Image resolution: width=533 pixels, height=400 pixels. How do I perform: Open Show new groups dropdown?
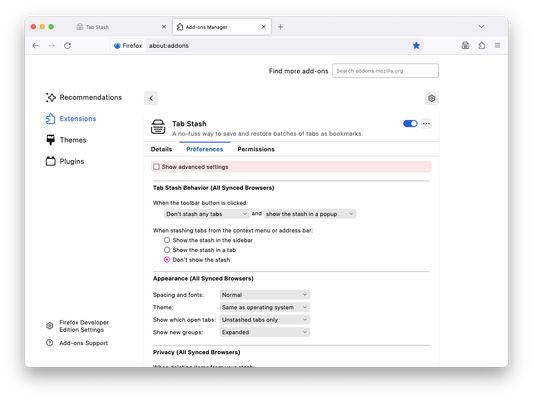tap(264, 332)
